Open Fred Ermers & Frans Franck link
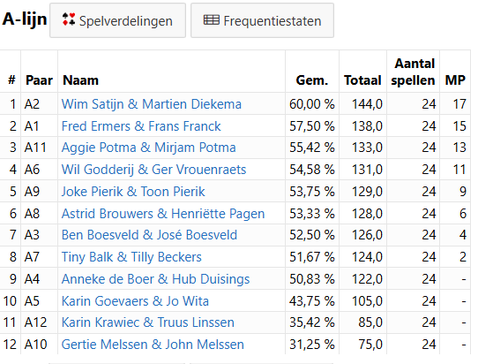Image resolution: width=478 pixels, height=364 pixels. (141, 126)
